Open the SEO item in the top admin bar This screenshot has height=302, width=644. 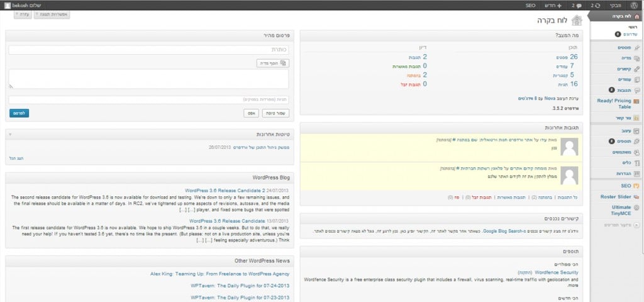[530, 5]
